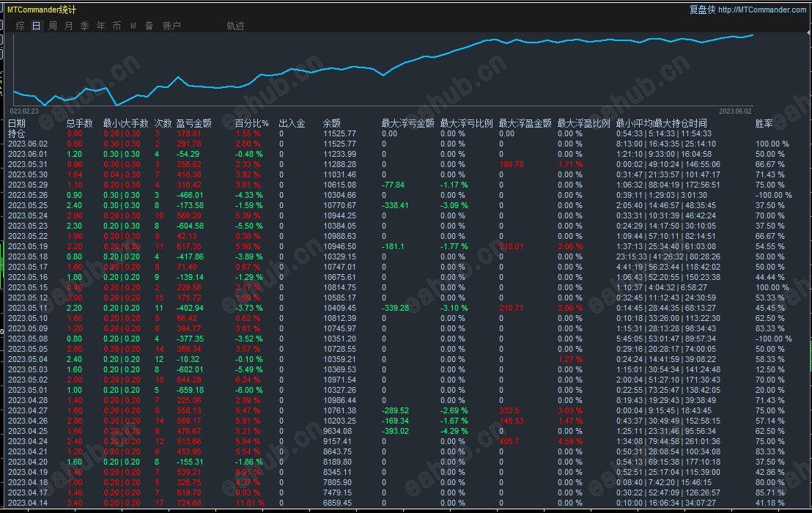Open the 备 notes tab
Viewport: 812px width, 513px height.
click(x=149, y=26)
